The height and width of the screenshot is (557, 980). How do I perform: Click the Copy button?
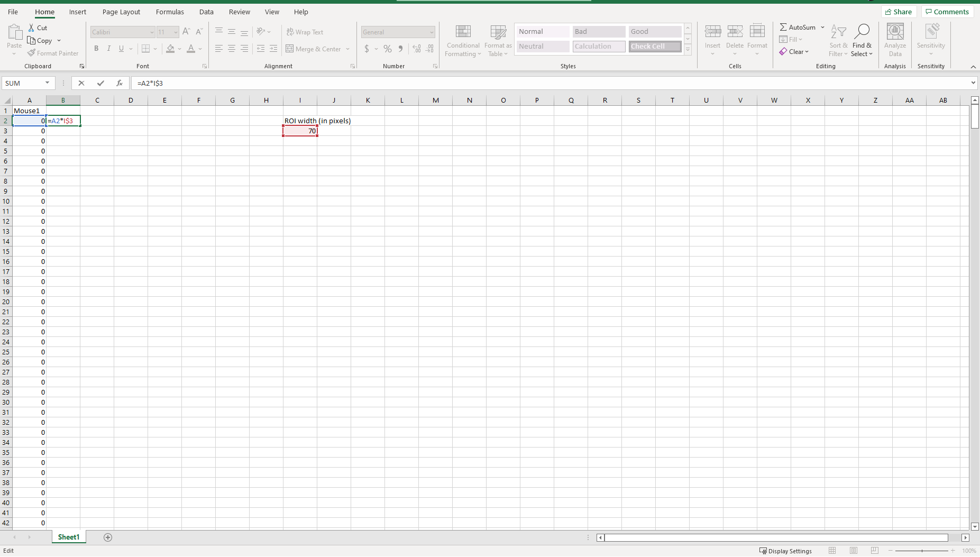40,41
